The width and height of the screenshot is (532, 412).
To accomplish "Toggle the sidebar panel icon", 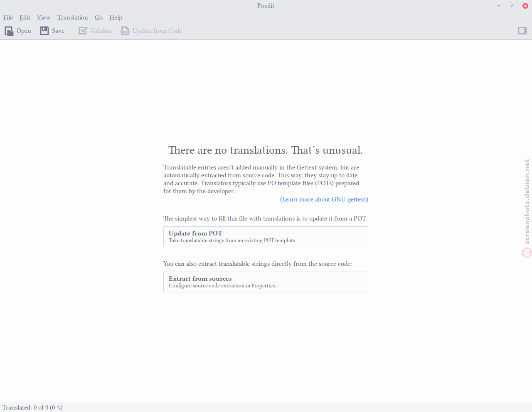I will [x=522, y=31].
